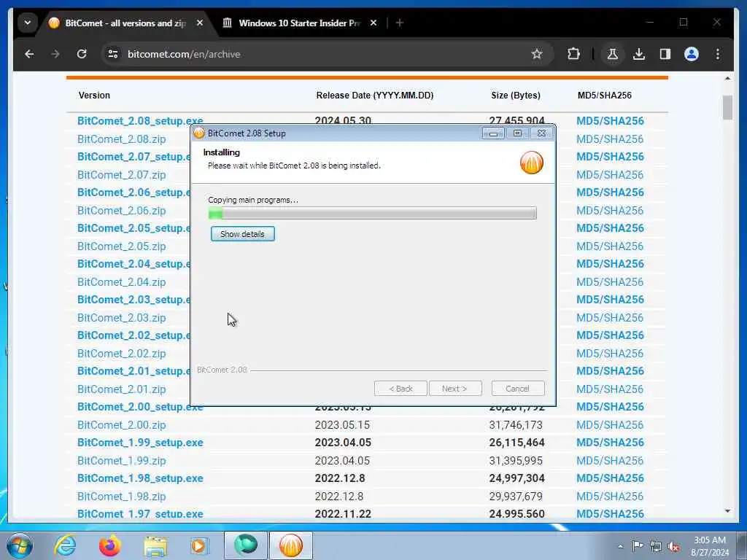This screenshot has width=747, height=560.
Task: Open the site information icon in address bar
Action: [113, 54]
